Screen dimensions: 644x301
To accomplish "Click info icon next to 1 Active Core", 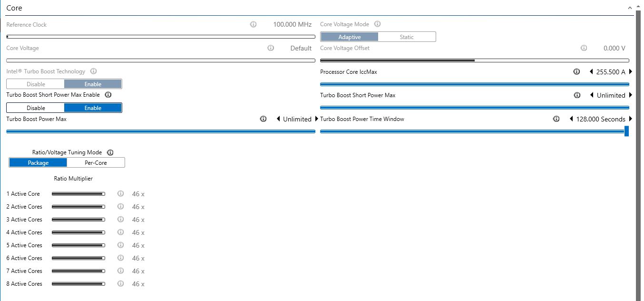I will point(120,194).
